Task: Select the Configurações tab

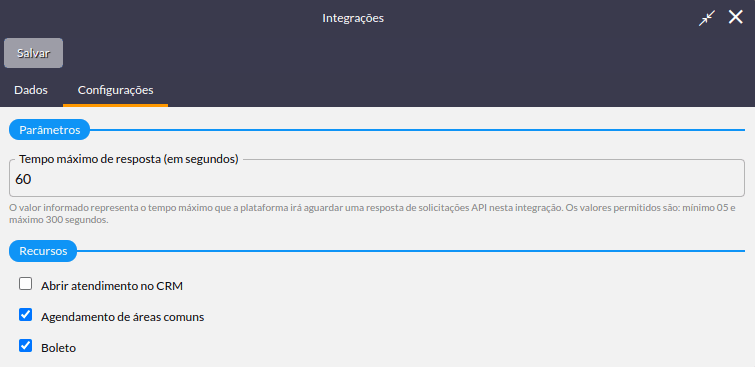Action: point(116,90)
